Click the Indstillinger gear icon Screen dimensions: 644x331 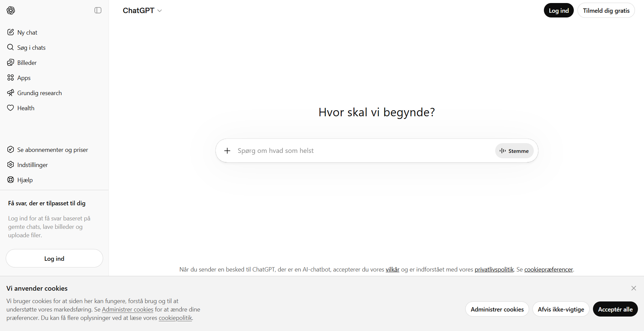coord(11,165)
